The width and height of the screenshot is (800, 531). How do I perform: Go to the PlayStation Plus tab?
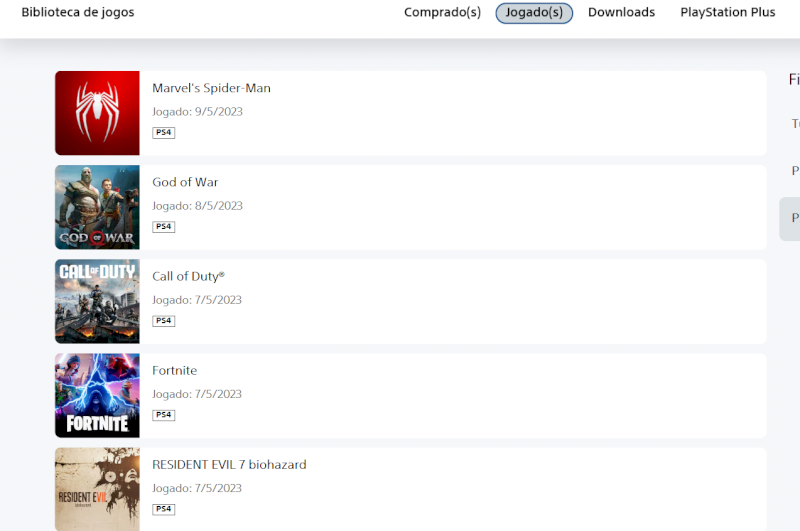[x=728, y=12]
